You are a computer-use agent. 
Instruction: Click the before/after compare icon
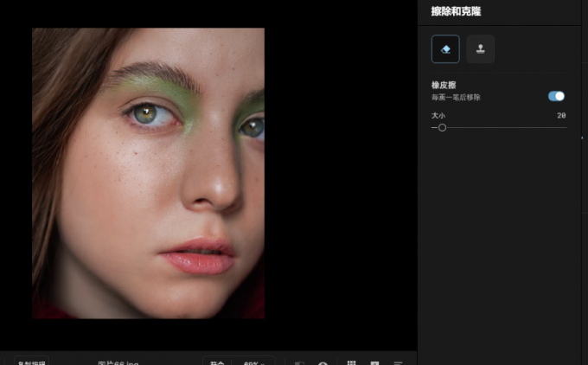point(298,362)
